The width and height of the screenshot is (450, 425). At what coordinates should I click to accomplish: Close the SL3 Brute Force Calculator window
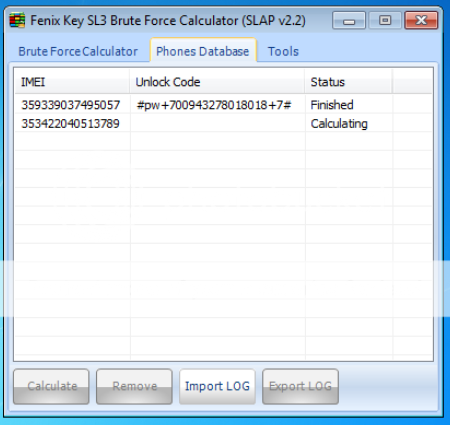tap(421, 21)
